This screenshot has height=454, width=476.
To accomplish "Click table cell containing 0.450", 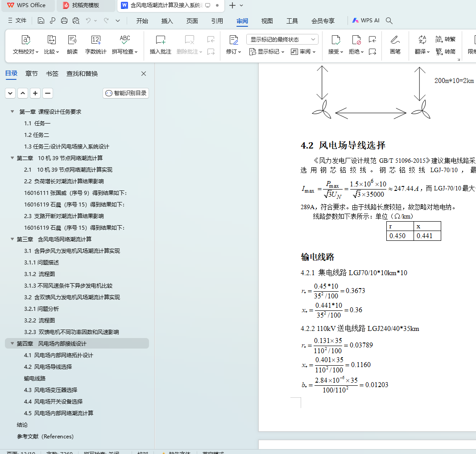I will 400,236.
